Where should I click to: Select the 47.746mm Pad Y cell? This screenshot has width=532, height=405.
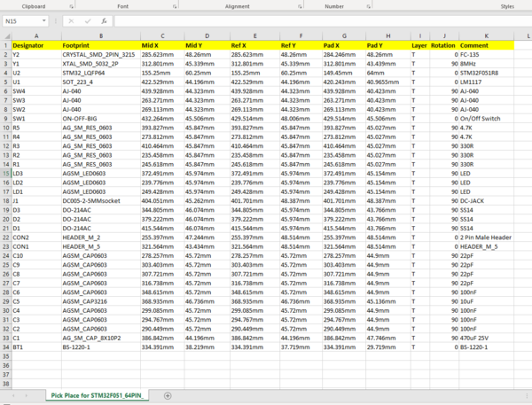pyautogui.click(x=388, y=339)
